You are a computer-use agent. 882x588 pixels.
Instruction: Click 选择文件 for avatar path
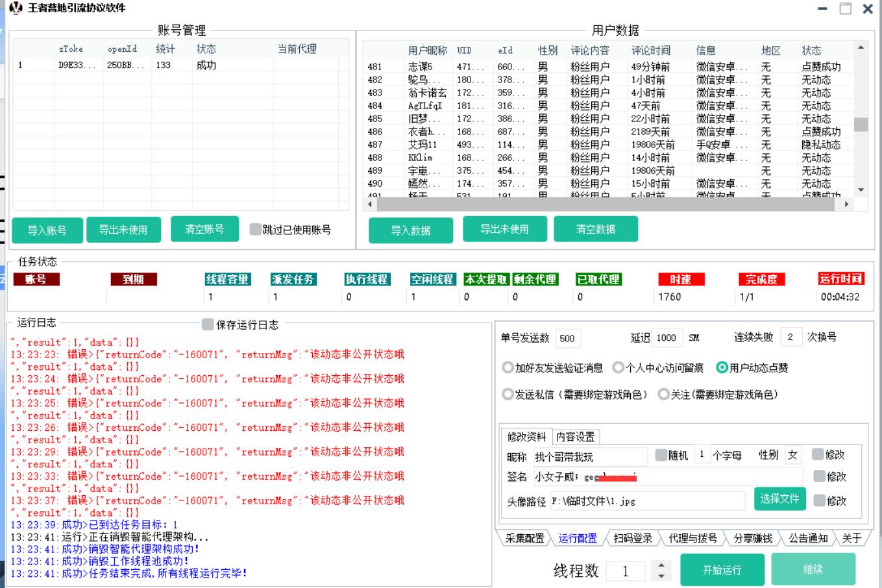[x=779, y=498]
